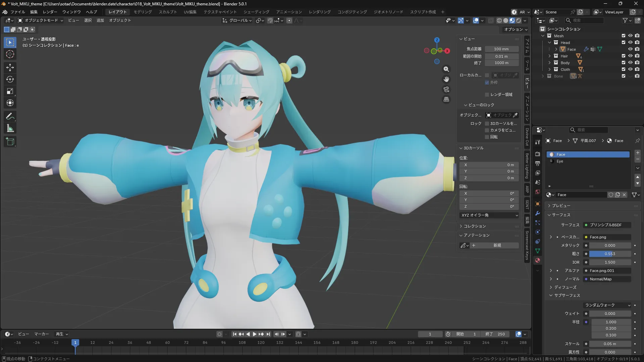Screen dimensions: 644x362
Task: Open the Render menu
Action: [x=50, y=12]
